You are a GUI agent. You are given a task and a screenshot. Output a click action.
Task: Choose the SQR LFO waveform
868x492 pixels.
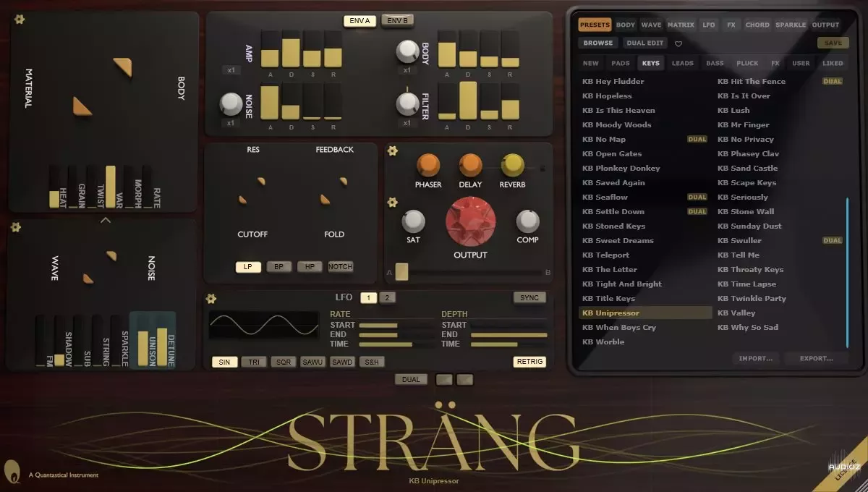(283, 362)
